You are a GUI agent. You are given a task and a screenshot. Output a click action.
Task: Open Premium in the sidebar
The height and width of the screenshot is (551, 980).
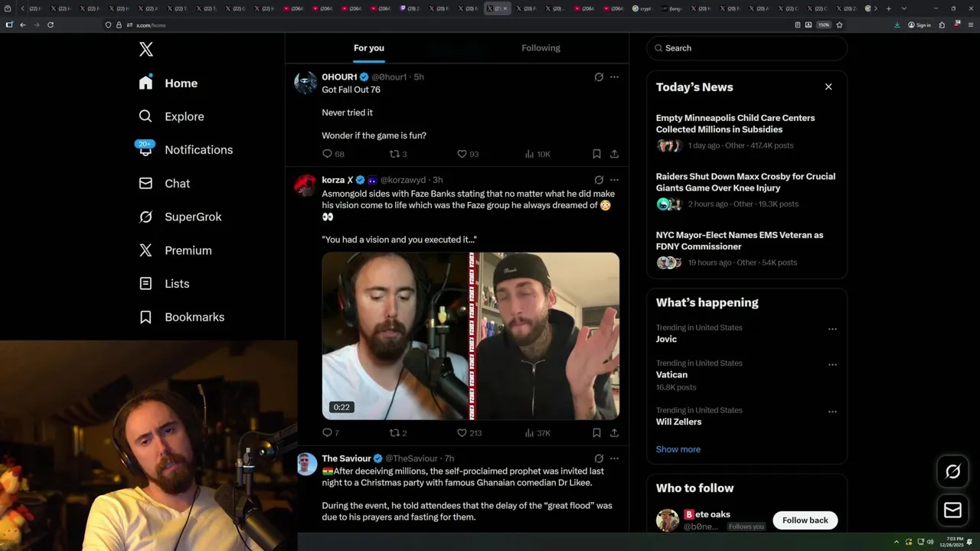175,250
